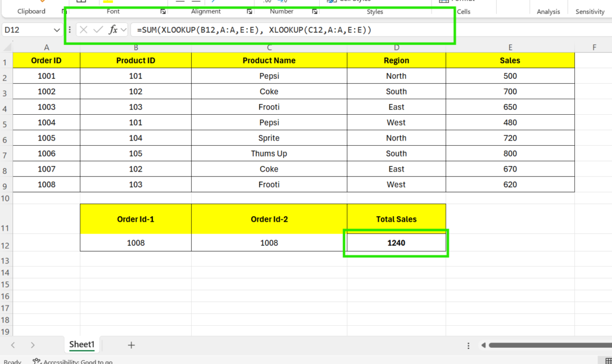Screen dimensions: 612x364
Task: Open the Alignment settings dialog launcher
Action: 249,12
